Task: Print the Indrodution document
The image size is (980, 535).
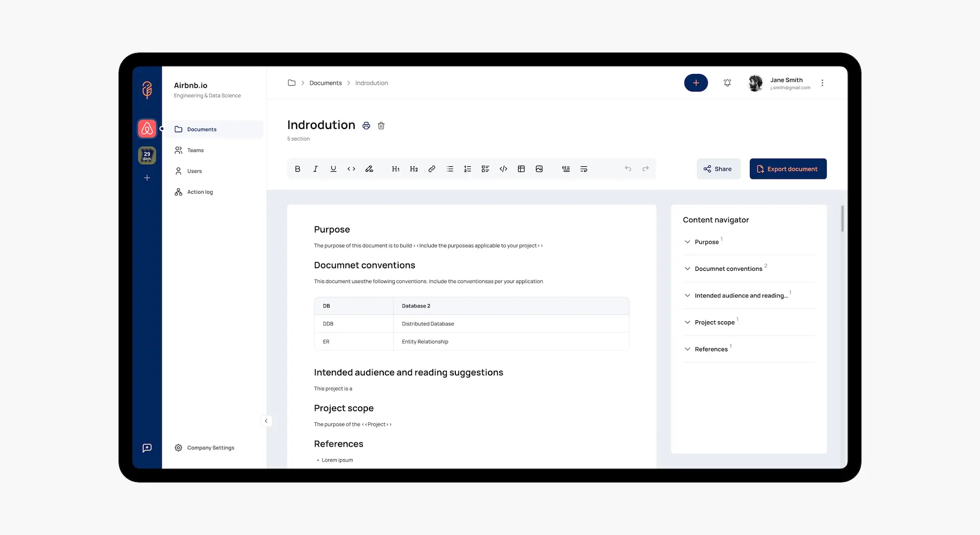Action: 366,125
